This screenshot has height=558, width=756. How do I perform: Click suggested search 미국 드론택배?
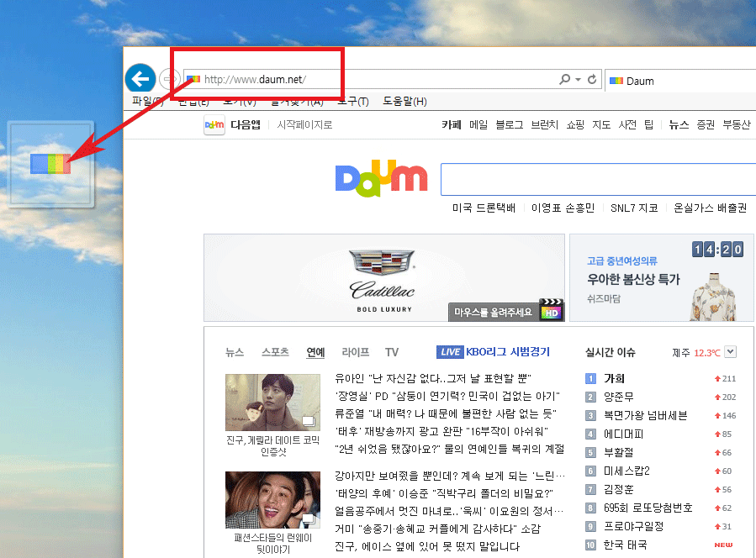tap(484, 208)
